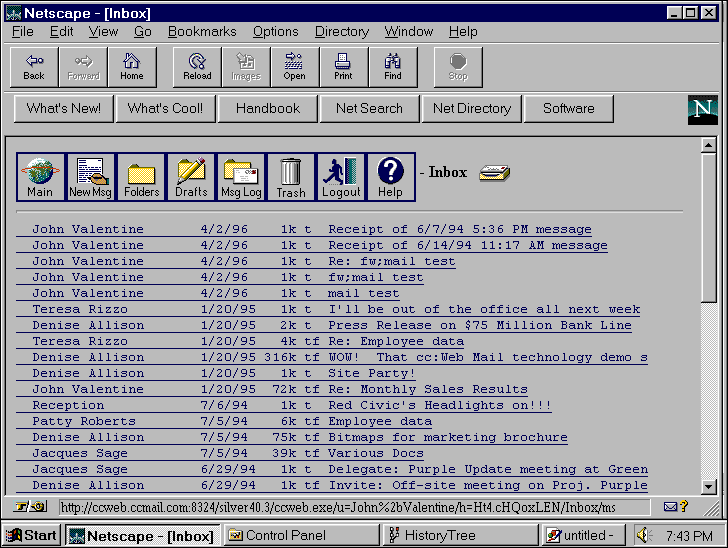Open message Receipt of 6/14/94 11:17 AM

tap(312, 245)
